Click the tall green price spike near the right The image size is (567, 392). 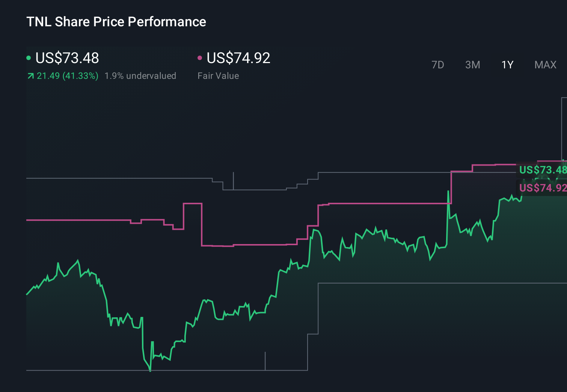(448, 192)
